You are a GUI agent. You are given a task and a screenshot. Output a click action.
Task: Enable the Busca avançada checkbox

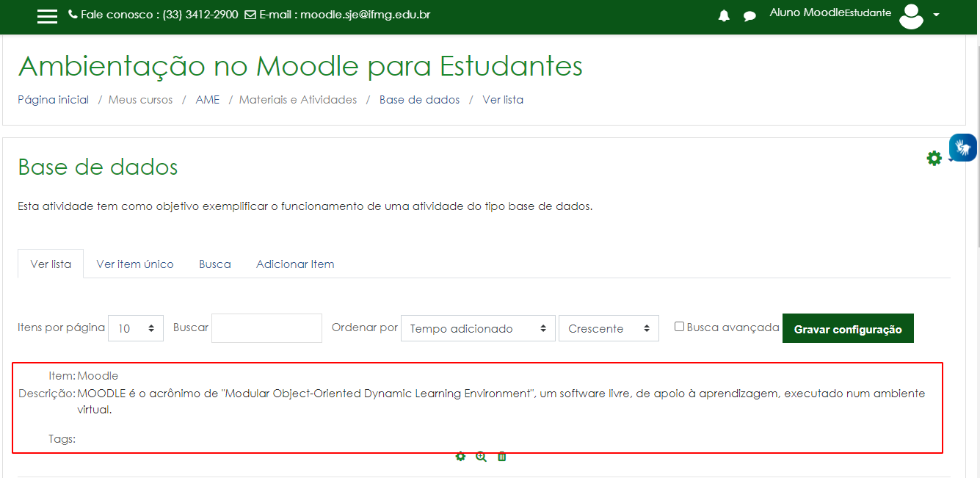point(679,327)
